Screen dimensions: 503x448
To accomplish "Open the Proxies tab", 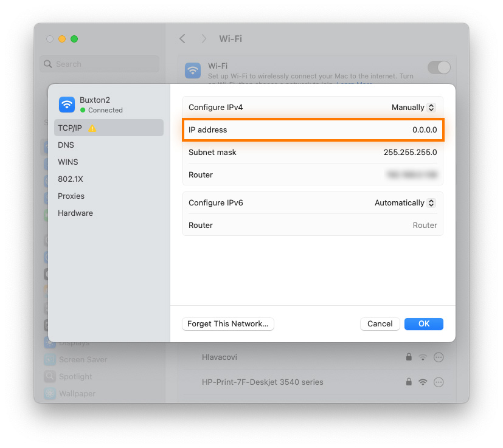I will coord(109,196).
